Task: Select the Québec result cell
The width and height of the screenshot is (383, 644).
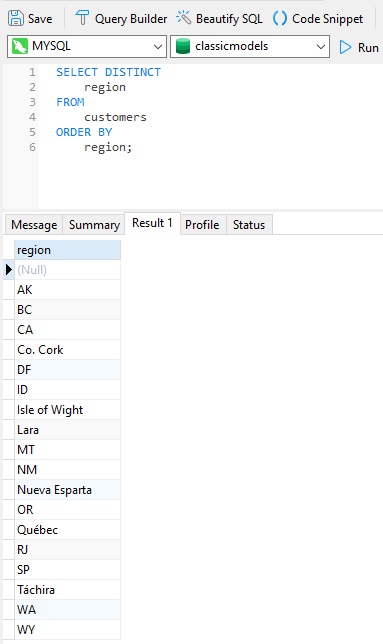Action: [x=67, y=530]
